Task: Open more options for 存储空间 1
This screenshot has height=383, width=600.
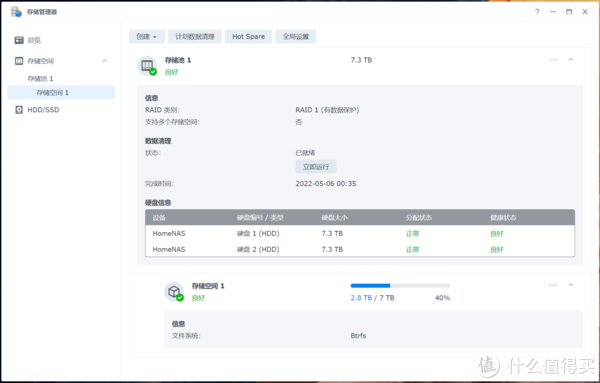Action: pyautogui.click(x=553, y=285)
